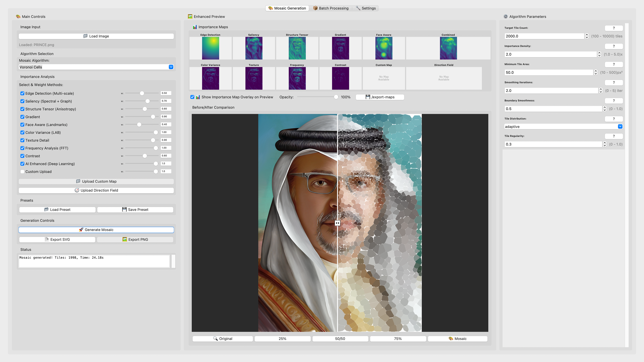
Task: Open the Mosaic Algorithm Voronoi Cells dropdown
Action: [171, 67]
